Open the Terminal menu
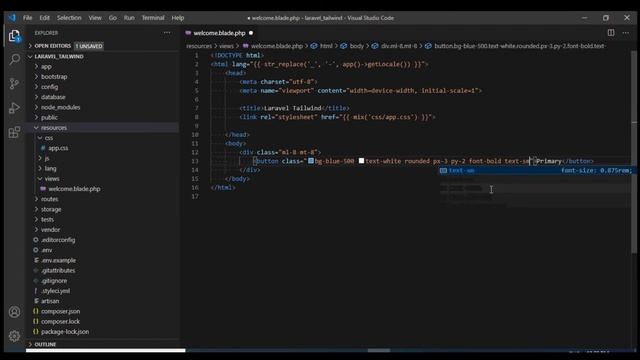This screenshot has width=640, height=360. coord(153,18)
